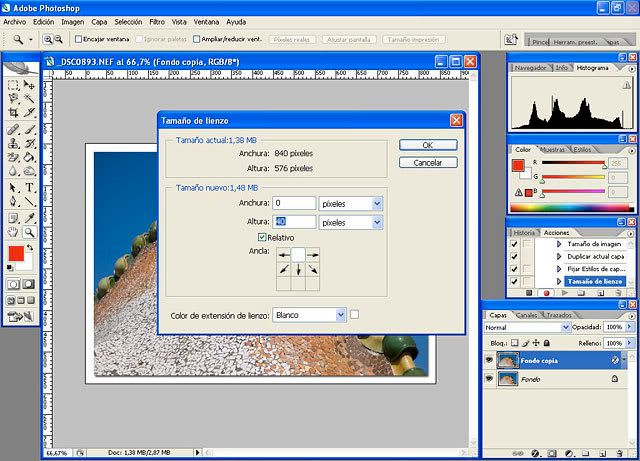Select the Rectangular Marquee tool

[x=13, y=85]
